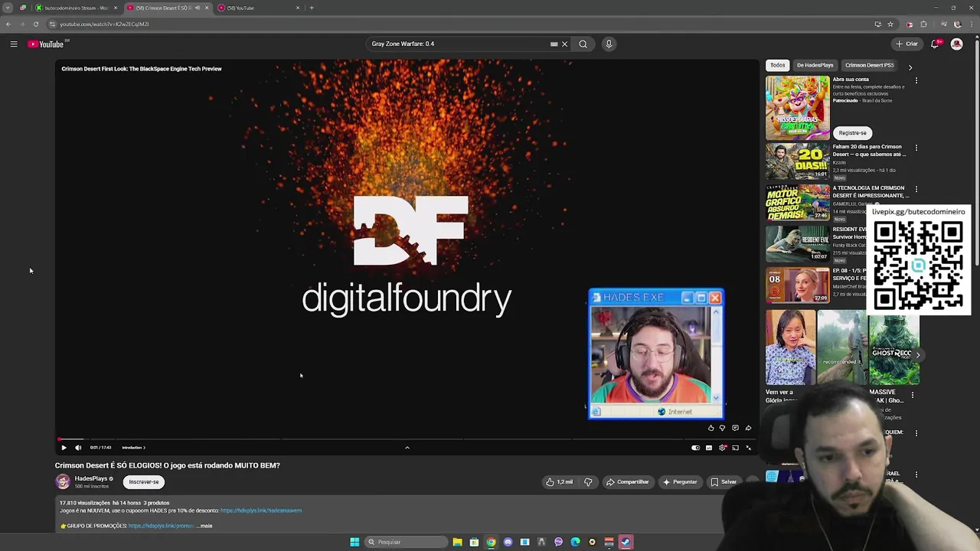Open File Explorer from the taskbar
Image resolution: width=980 pixels, height=551 pixels.
tap(457, 542)
